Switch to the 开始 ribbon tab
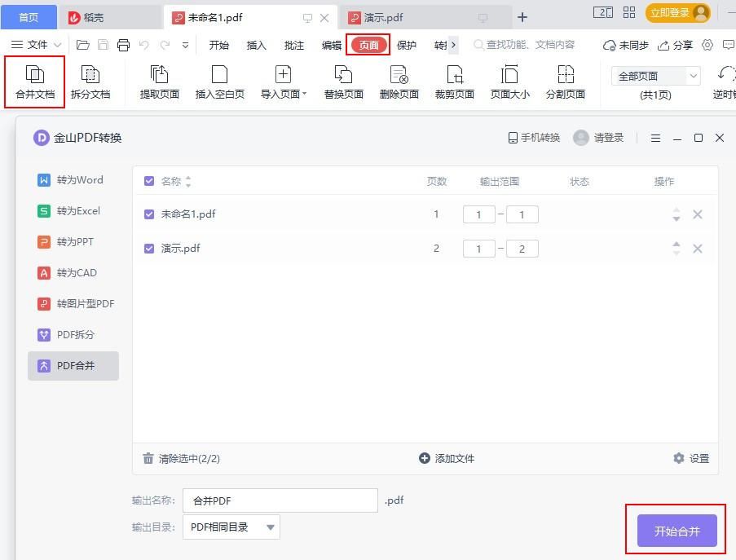 pyautogui.click(x=218, y=45)
